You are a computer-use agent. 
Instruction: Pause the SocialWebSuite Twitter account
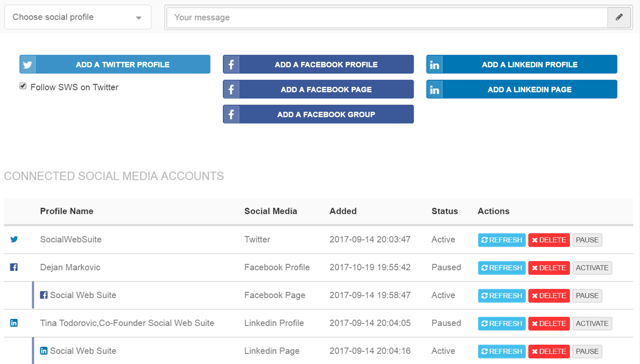point(587,240)
